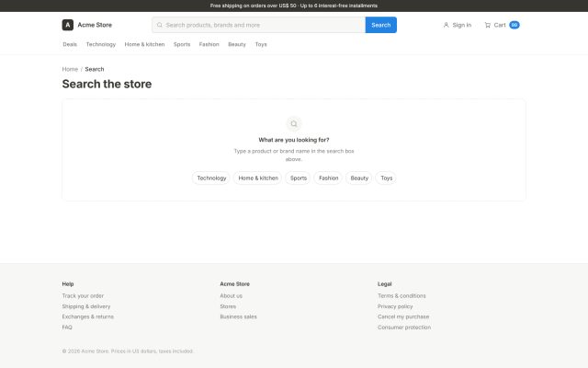Select the Fashion category chip
The image size is (588, 368).
pos(329,178)
